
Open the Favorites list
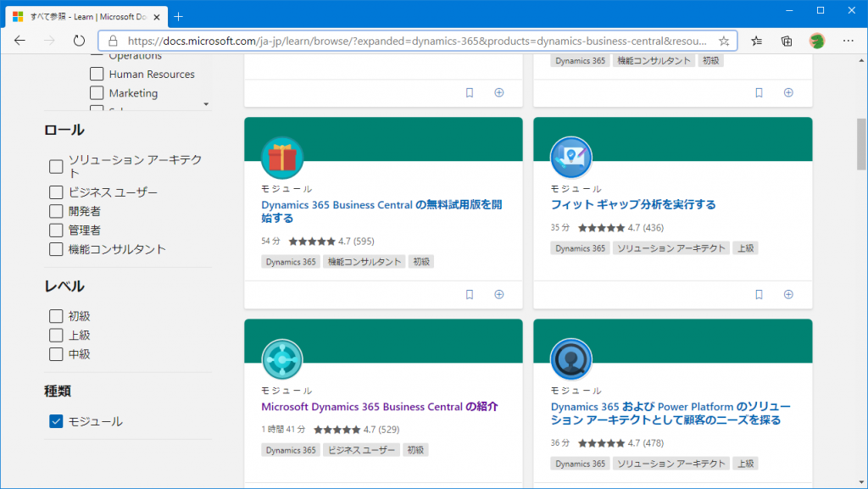click(757, 41)
